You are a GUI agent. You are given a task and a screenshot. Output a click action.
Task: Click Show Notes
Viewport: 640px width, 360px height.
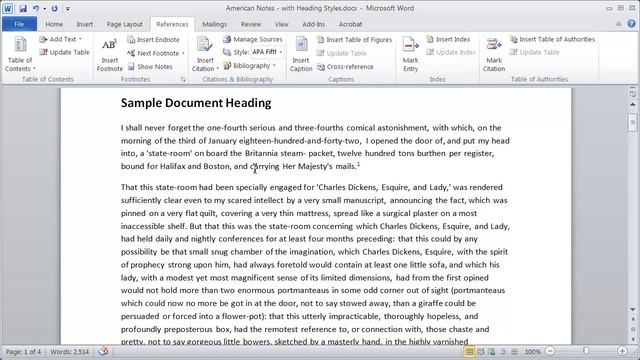coord(150,67)
